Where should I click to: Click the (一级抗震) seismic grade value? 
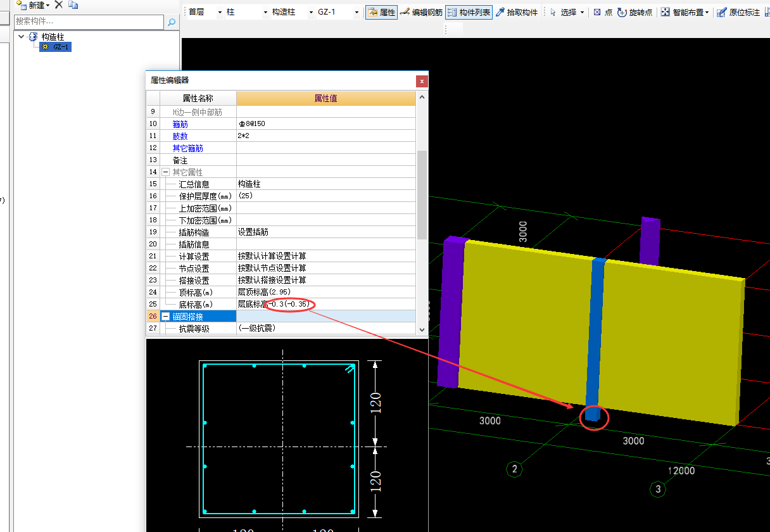[x=326, y=329]
